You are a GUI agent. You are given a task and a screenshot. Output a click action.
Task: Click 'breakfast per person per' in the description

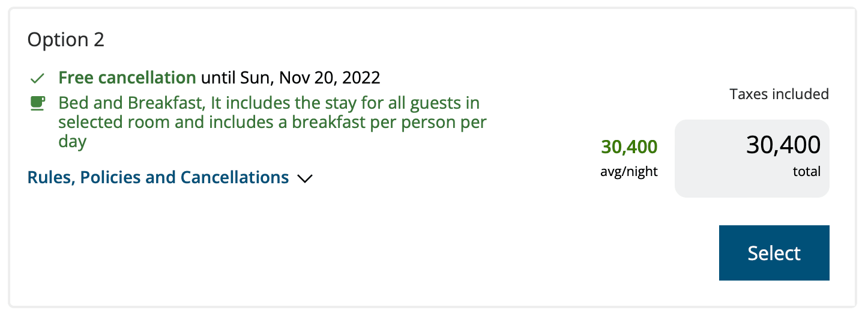tap(389, 123)
